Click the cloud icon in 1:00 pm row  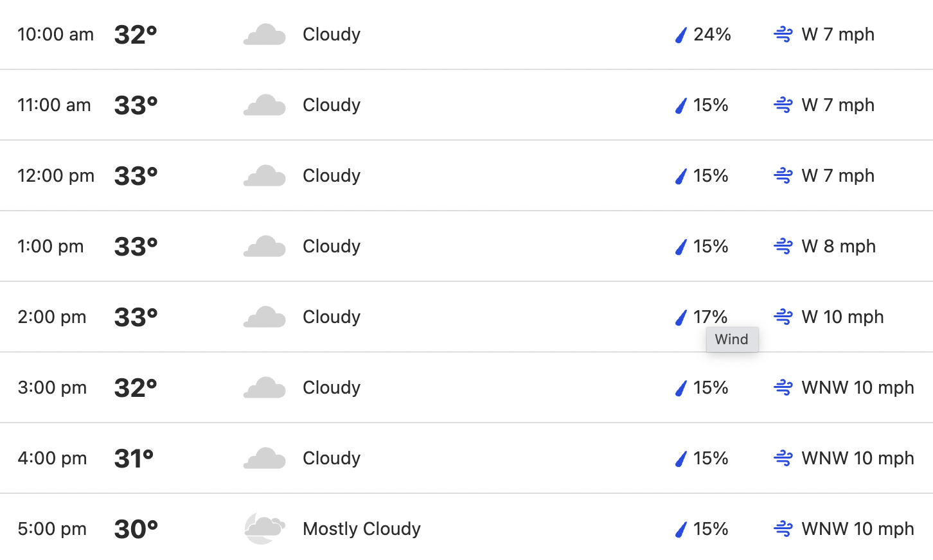[264, 247]
